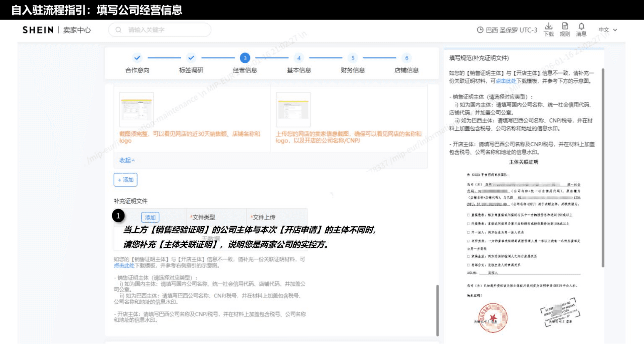Click the 填写规范(补充证明文件) heading
The image size is (644, 362).
click(479, 58)
